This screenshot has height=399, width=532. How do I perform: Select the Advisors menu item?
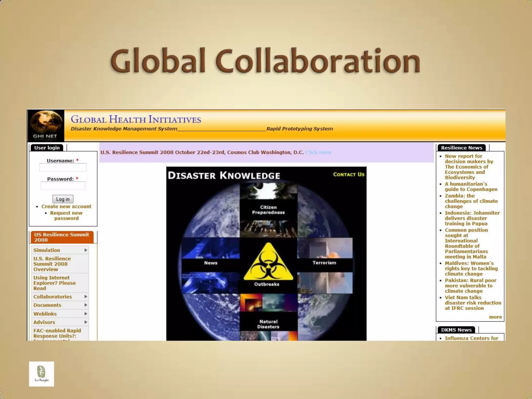(x=44, y=322)
